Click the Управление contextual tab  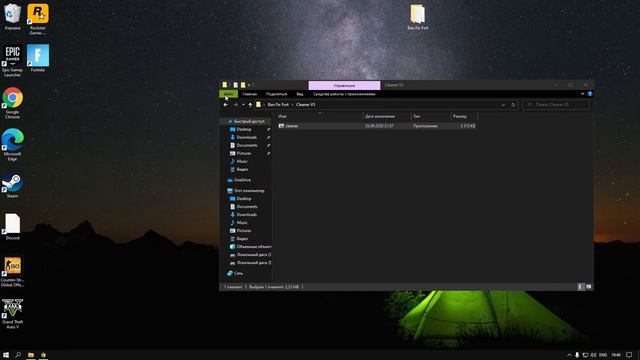pos(344,85)
